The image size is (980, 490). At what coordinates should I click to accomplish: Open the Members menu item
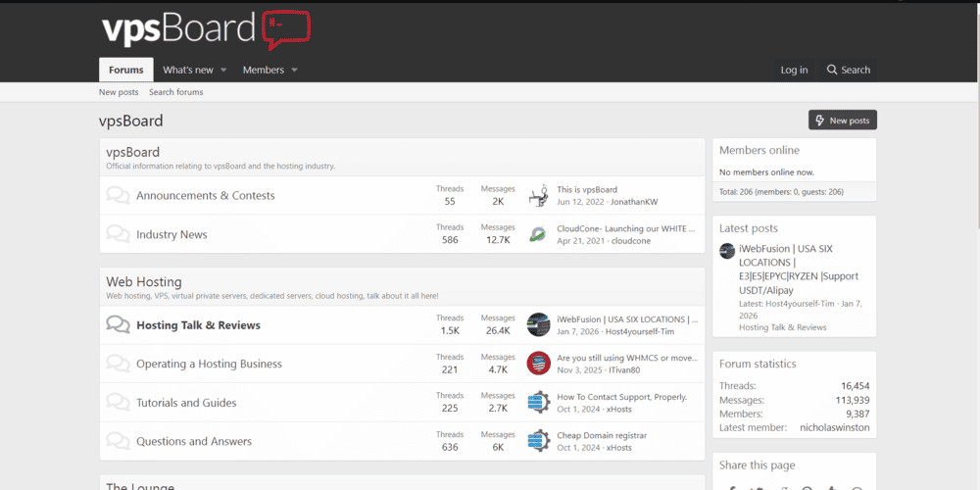[263, 70]
